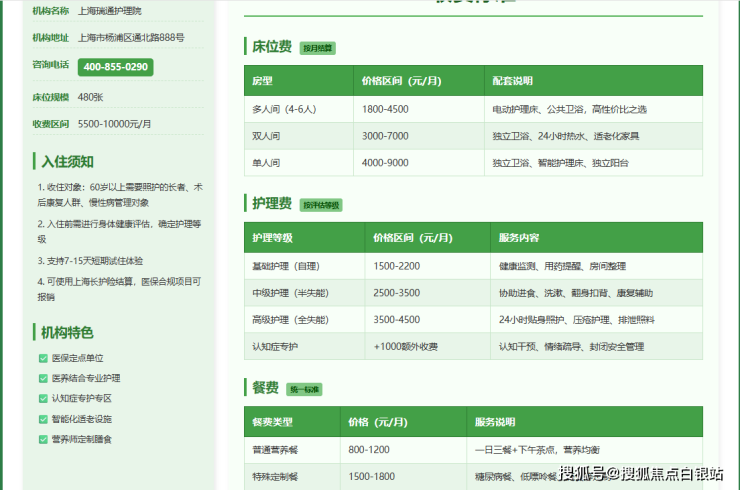Click the checkmark icon beside 医保定点单位
Screen dimensions: 740x490
(43, 358)
